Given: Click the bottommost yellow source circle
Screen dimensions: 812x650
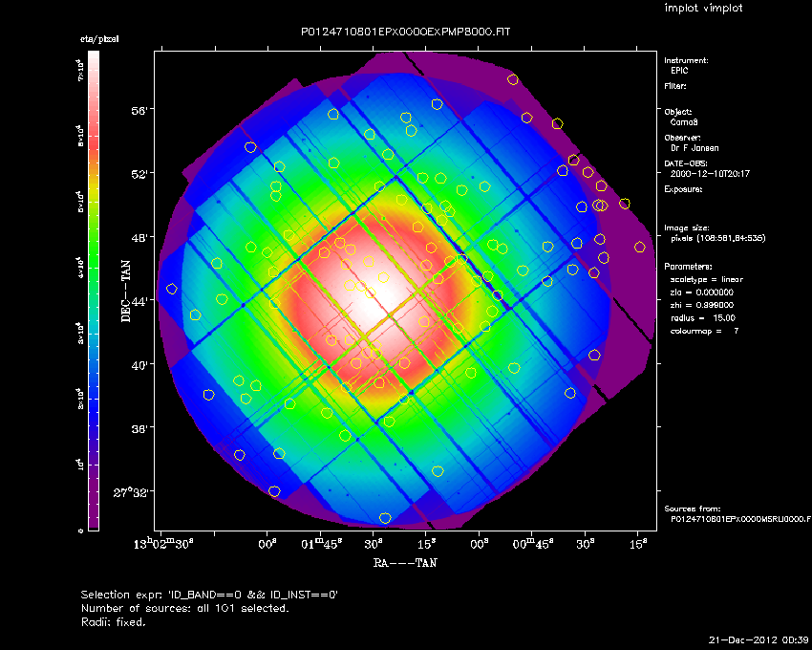Looking at the screenshot, I should [385, 518].
